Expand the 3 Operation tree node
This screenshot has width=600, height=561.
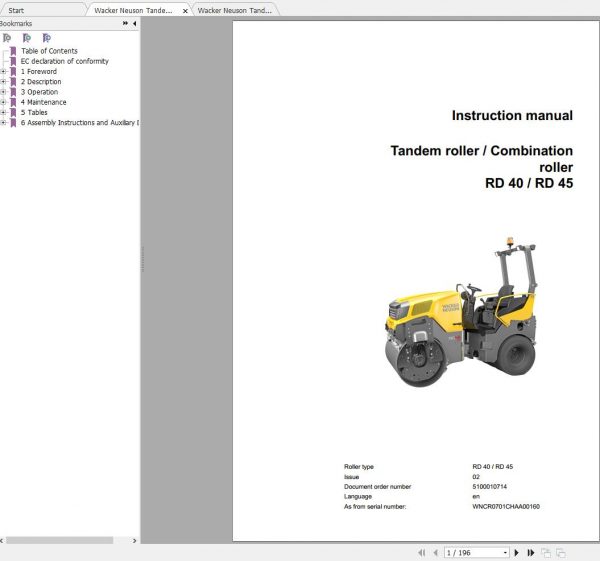tap(3, 92)
